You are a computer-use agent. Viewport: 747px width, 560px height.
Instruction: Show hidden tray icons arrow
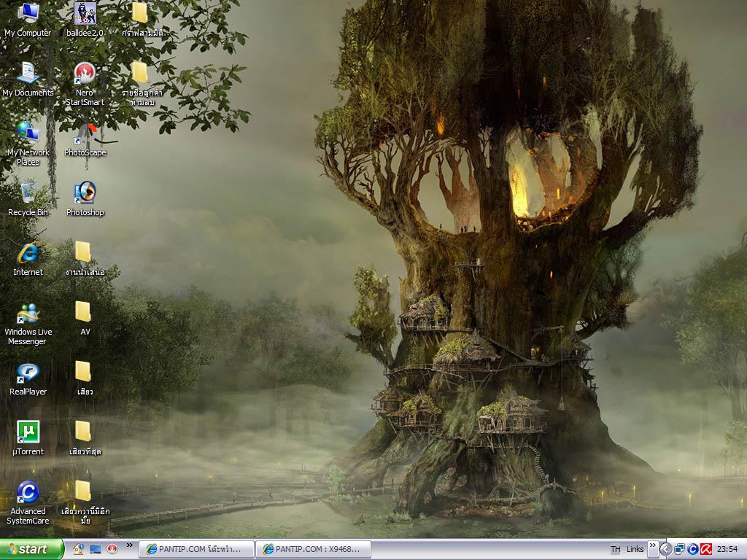[x=665, y=549]
